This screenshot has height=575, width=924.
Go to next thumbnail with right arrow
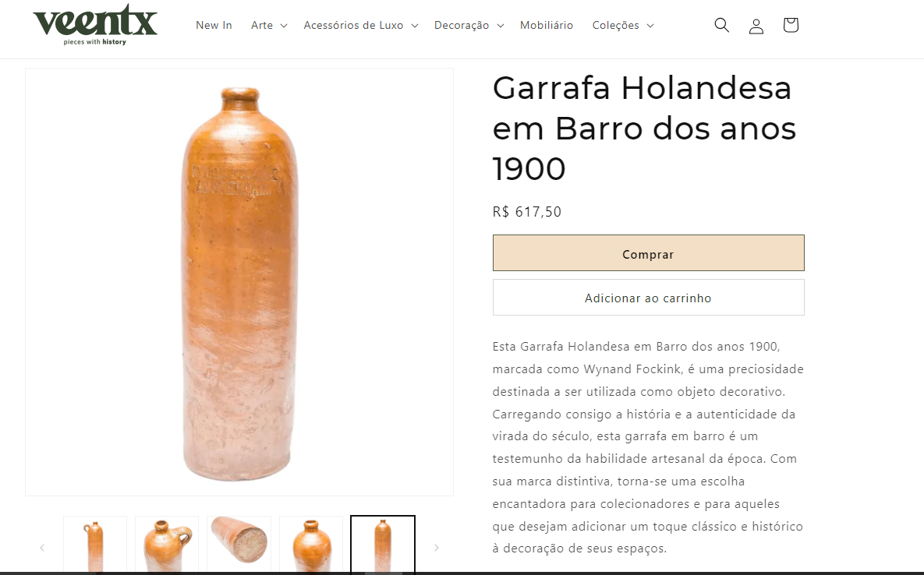436,547
